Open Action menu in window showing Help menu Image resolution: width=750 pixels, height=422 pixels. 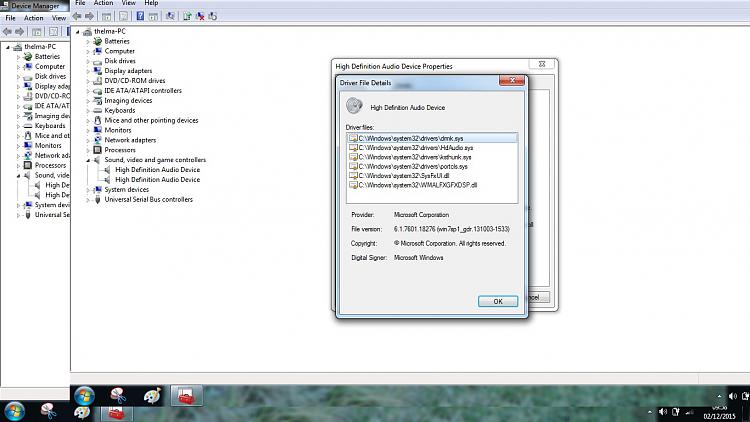[x=103, y=3]
